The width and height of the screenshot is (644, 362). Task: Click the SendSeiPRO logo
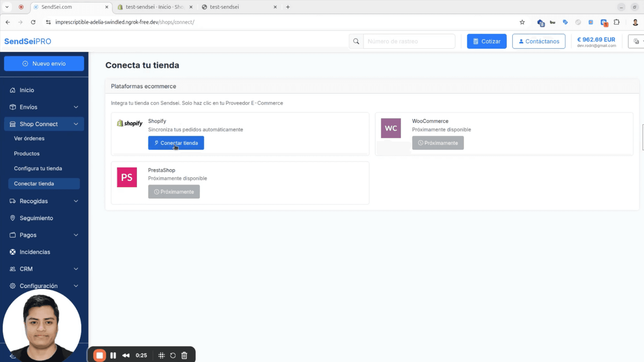click(28, 41)
